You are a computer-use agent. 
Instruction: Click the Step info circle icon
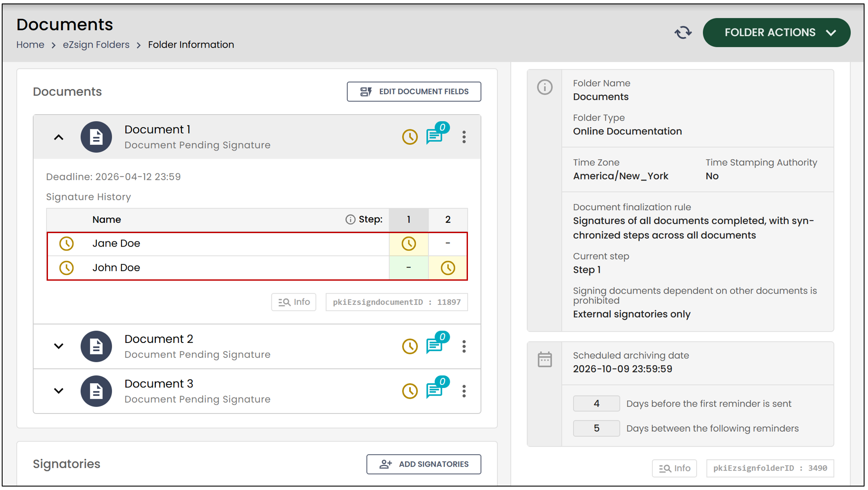point(350,220)
